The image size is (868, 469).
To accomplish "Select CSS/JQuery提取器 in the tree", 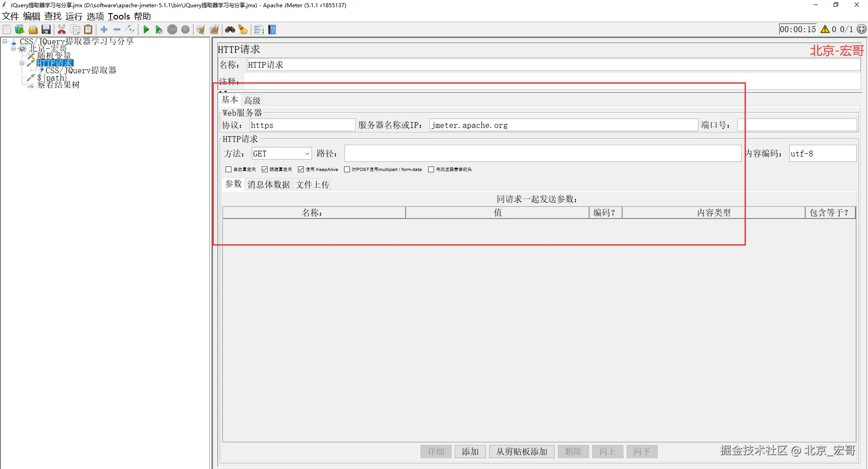I will coord(81,71).
